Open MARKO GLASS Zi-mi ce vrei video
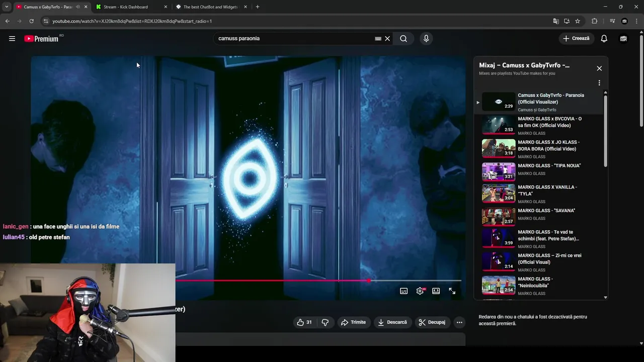Image resolution: width=644 pixels, height=362 pixels. click(538, 262)
